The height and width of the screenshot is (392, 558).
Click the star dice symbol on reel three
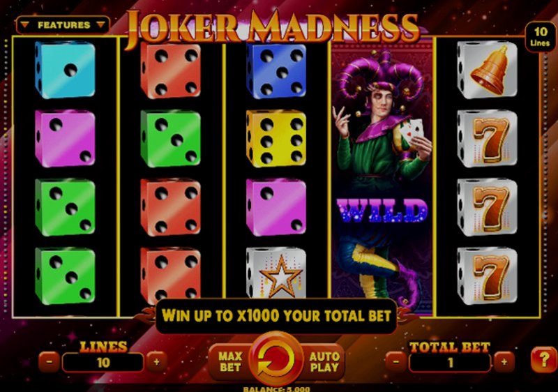point(276,273)
